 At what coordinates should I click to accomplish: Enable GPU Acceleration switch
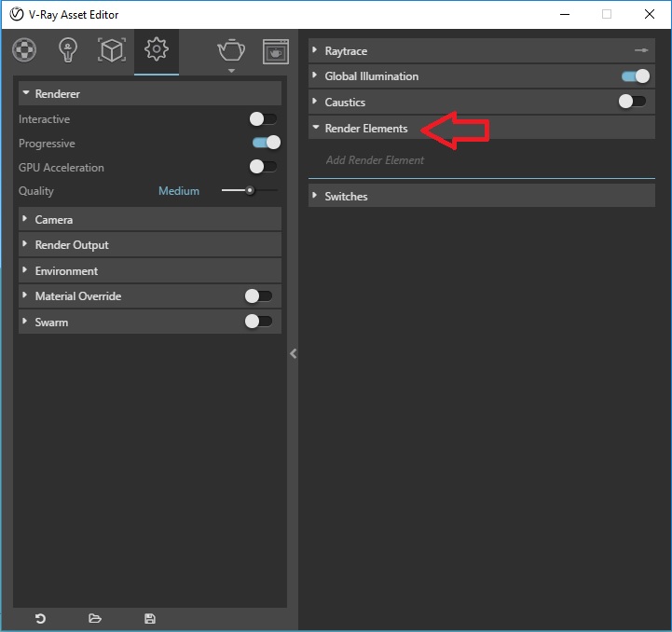264,166
